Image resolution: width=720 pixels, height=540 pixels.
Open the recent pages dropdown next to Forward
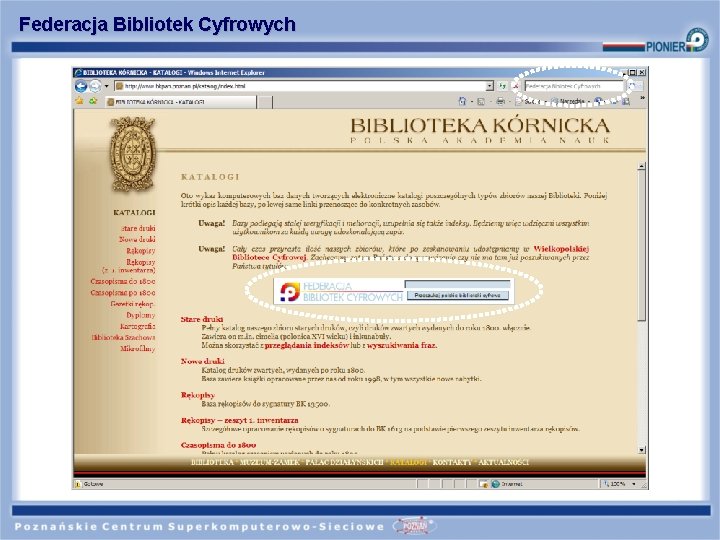[107, 86]
